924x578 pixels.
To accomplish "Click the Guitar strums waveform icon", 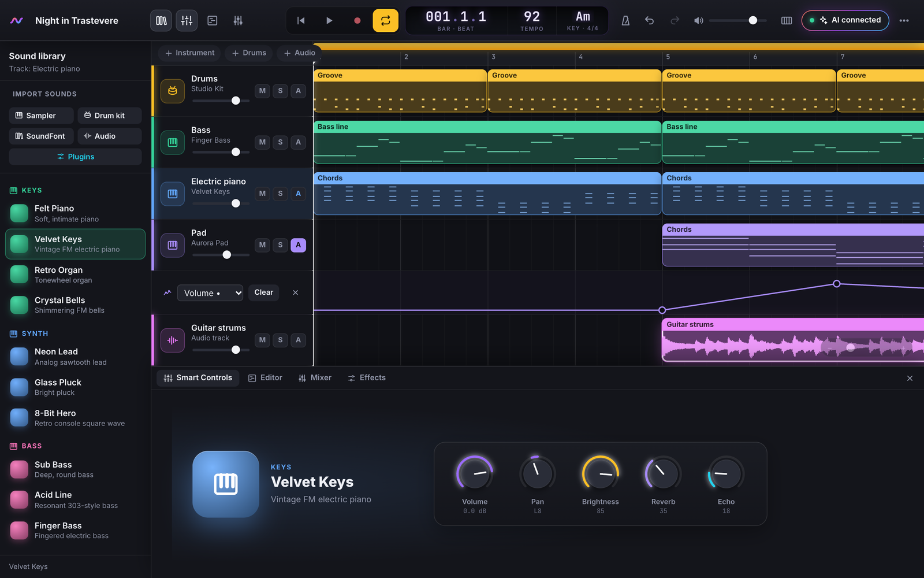I will pos(173,340).
